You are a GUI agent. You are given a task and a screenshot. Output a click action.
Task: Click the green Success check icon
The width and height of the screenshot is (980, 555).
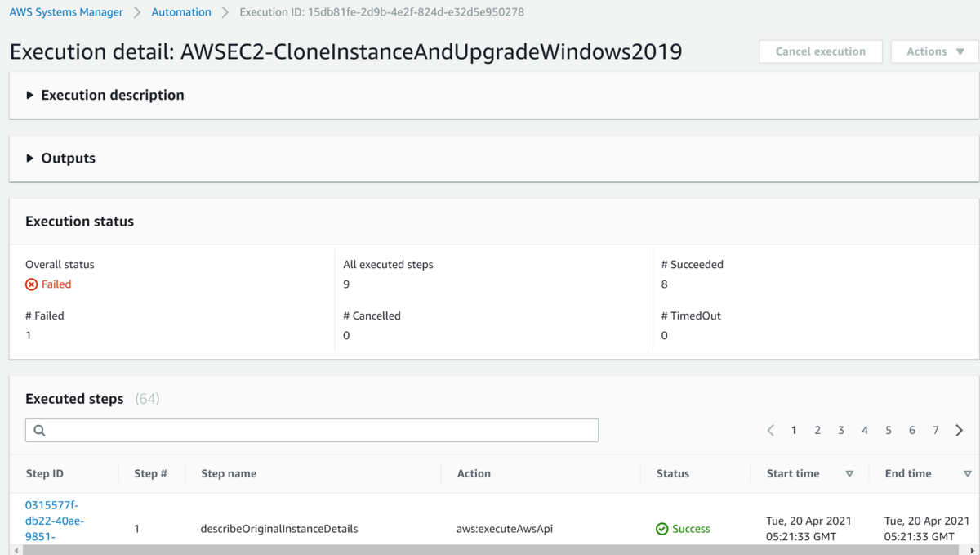coord(662,529)
